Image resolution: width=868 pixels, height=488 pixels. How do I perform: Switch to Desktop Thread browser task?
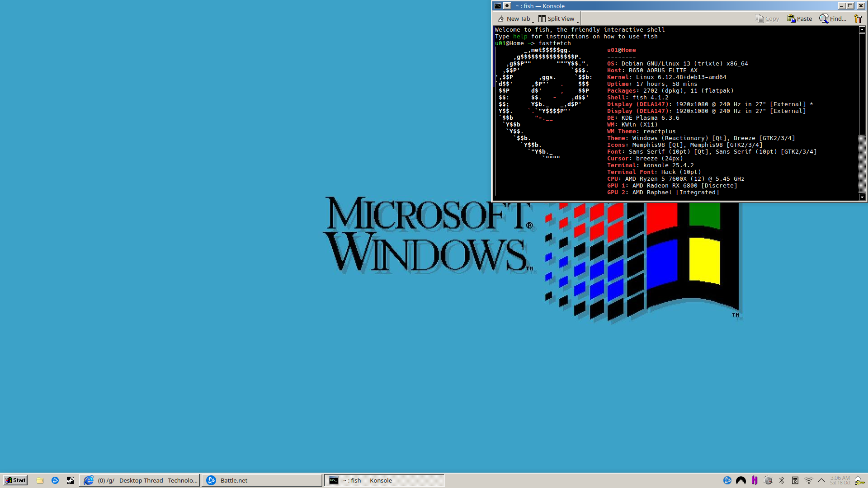pos(140,480)
